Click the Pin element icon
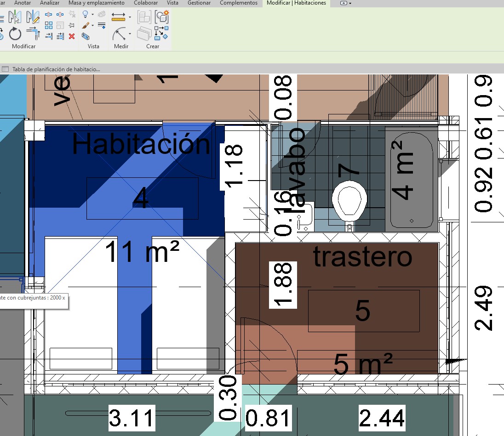 [72, 25]
